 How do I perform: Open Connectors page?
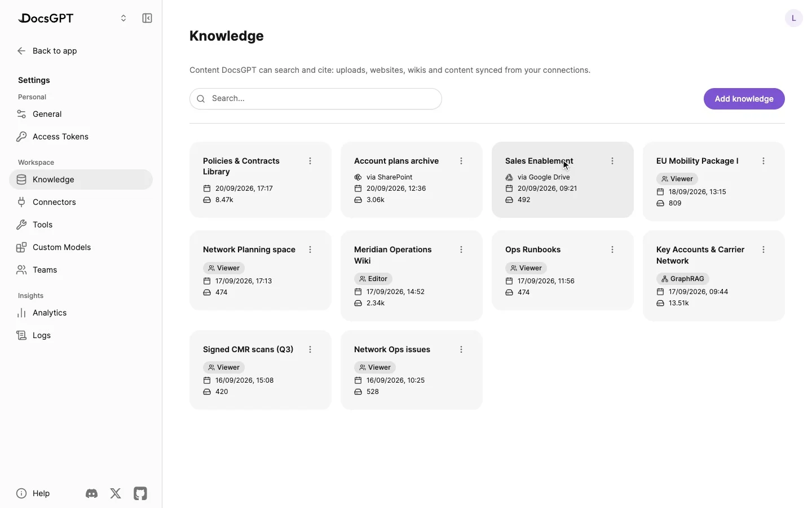tap(81, 202)
